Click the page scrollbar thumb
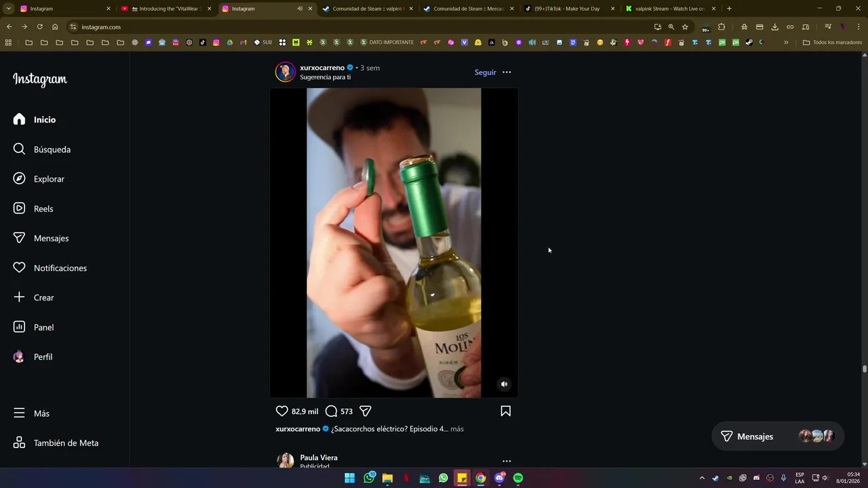Screen dimensions: 868x488 865,369
